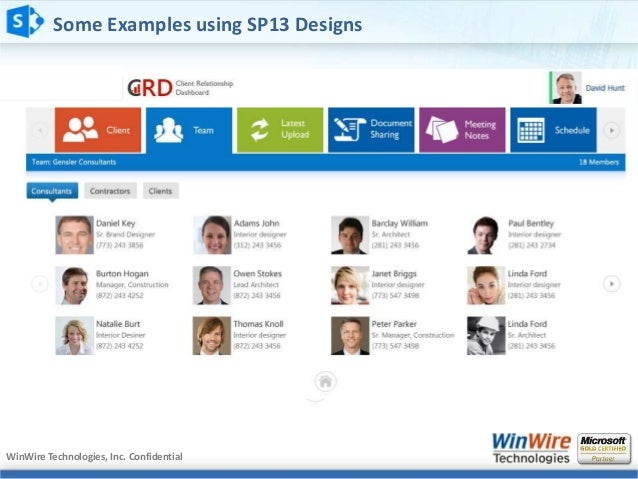This screenshot has width=638, height=479.
Task: Switch to the Contractors tab
Action: [110, 191]
